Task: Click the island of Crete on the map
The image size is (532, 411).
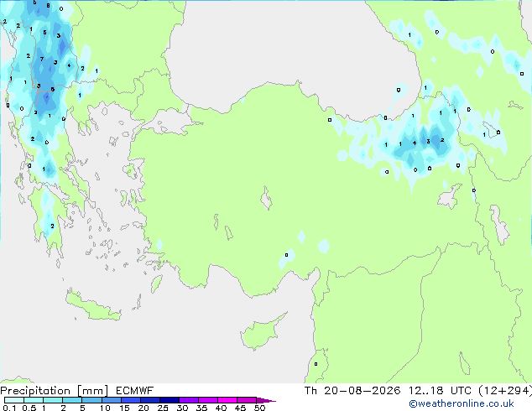Action: pos(92,306)
